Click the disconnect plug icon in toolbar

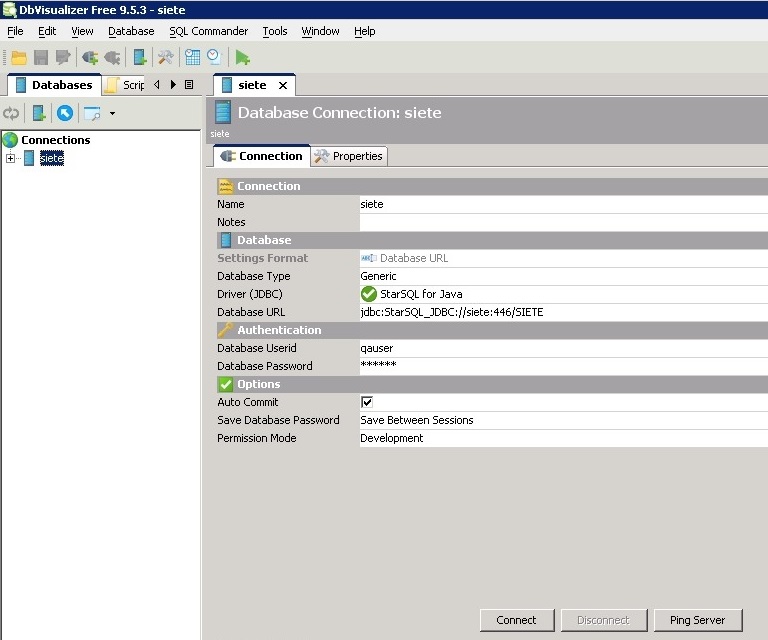coord(111,58)
